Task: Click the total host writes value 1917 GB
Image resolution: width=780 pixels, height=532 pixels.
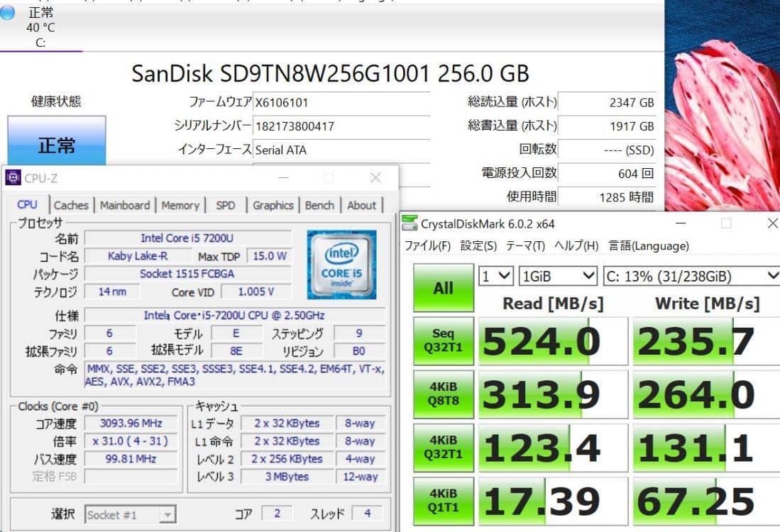Action: click(607, 126)
